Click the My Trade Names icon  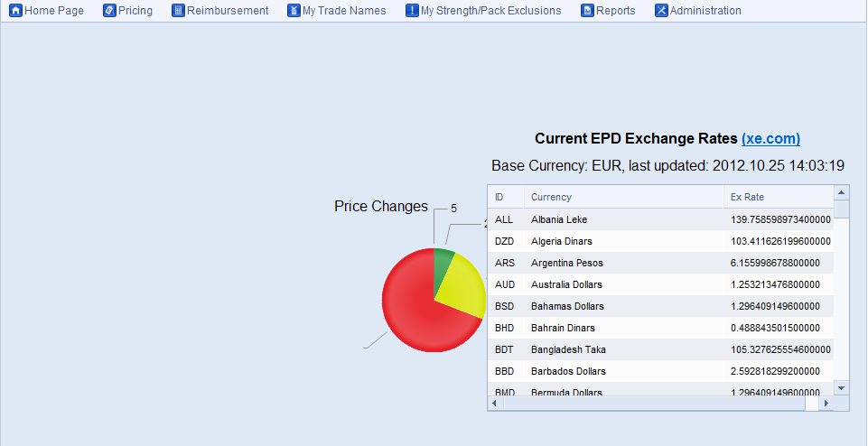point(294,11)
